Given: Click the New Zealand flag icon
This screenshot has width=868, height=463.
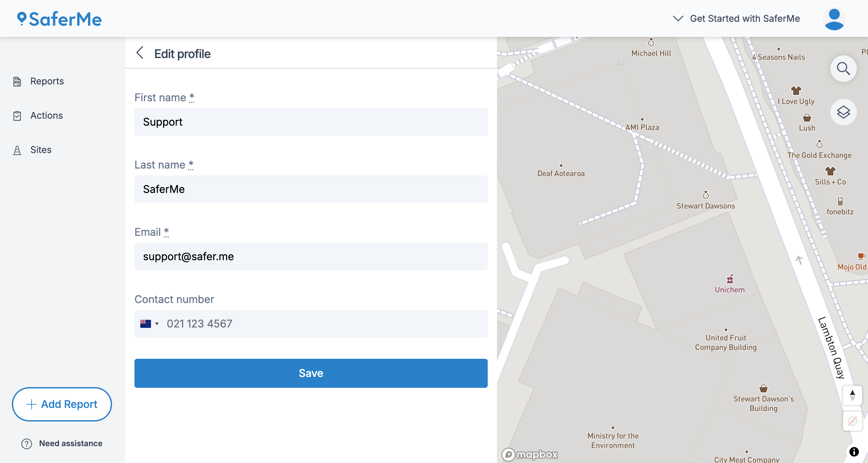Looking at the screenshot, I should point(146,324).
